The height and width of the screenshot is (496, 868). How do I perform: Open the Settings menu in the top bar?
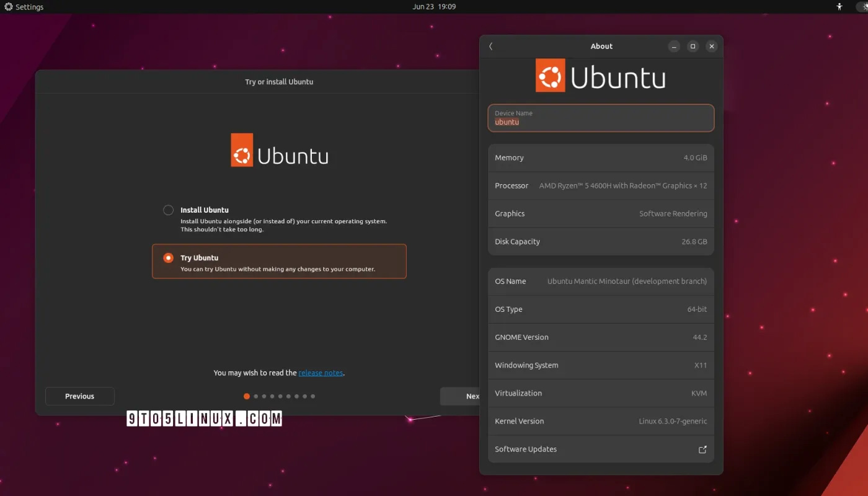coord(24,7)
